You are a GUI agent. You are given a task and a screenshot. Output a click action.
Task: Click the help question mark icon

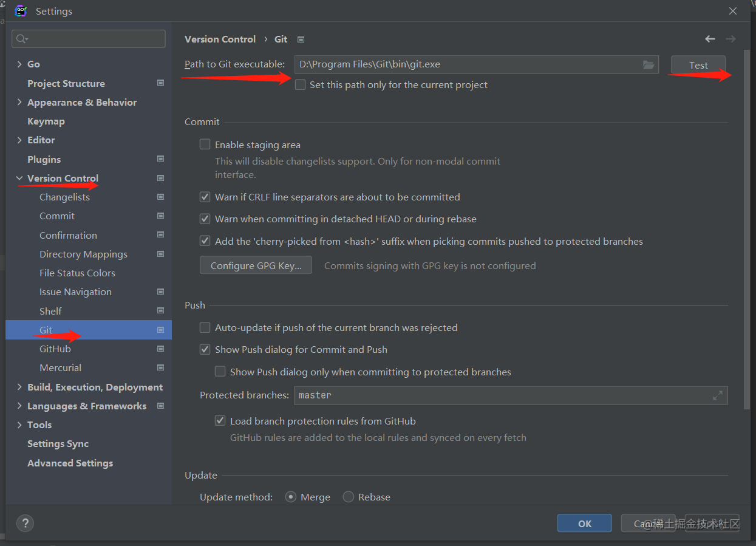click(x=25, y=523)
